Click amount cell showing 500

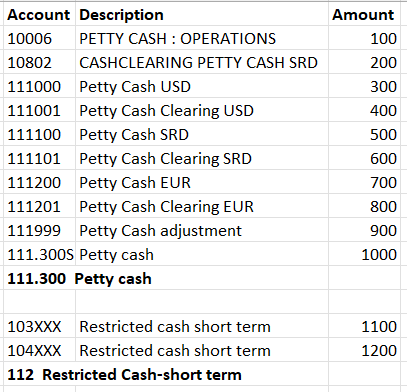[364, 134]
